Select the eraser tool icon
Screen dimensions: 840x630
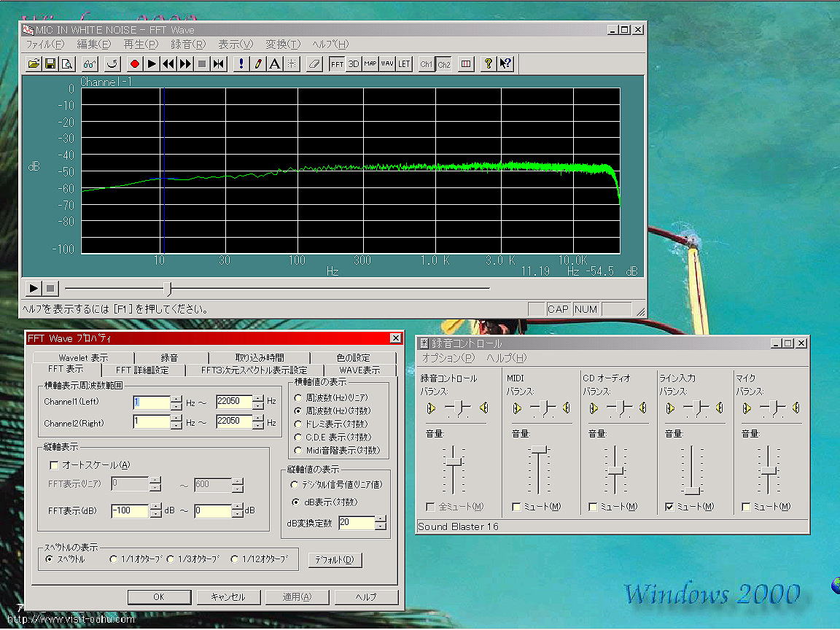pos(314,64)
